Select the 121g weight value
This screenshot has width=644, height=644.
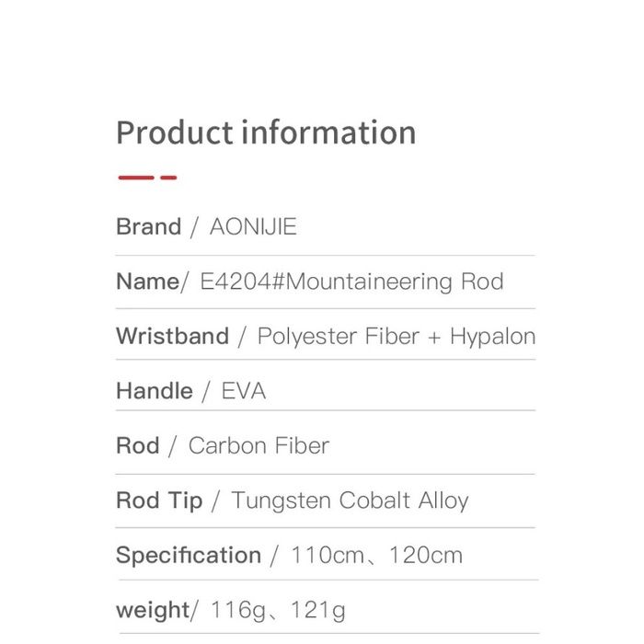coord(320,610)
